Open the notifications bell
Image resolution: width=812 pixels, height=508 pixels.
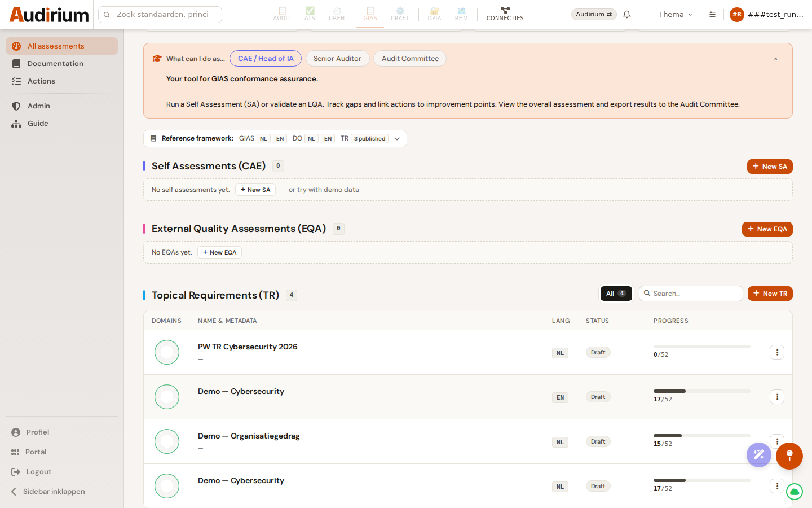click(626, 14)
